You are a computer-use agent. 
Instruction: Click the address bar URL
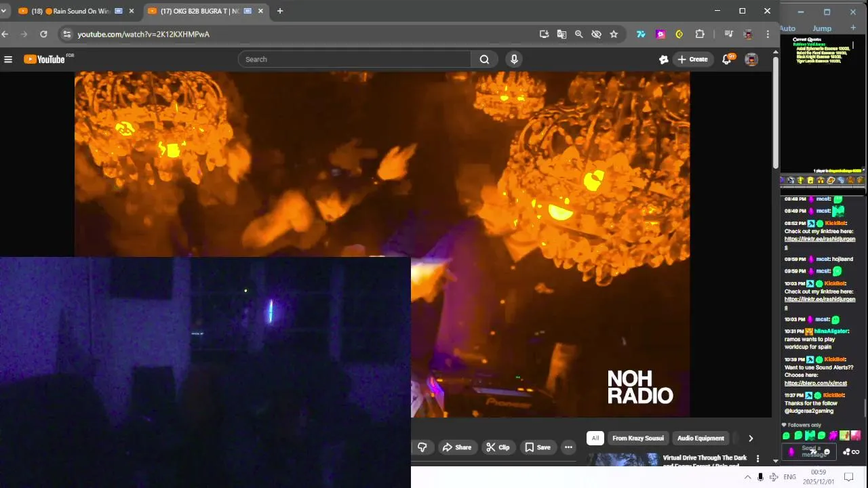click(x=143, y=34)
